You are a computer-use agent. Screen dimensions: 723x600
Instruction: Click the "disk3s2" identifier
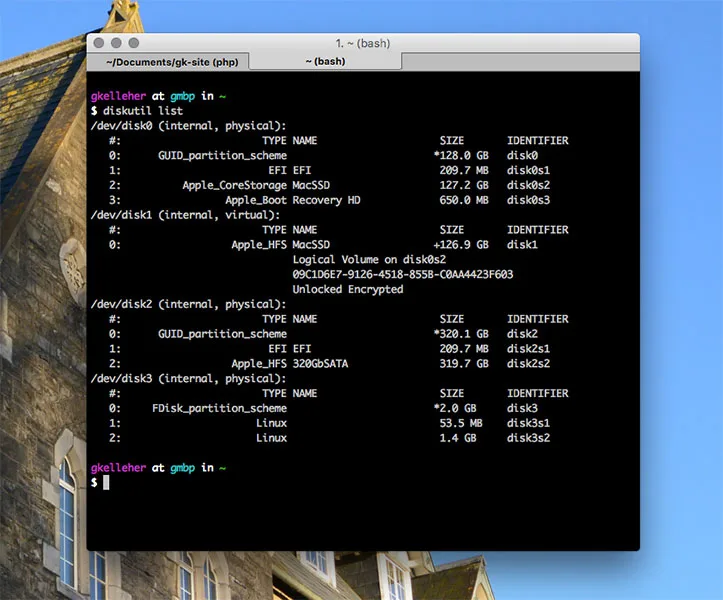pos(528,438)
